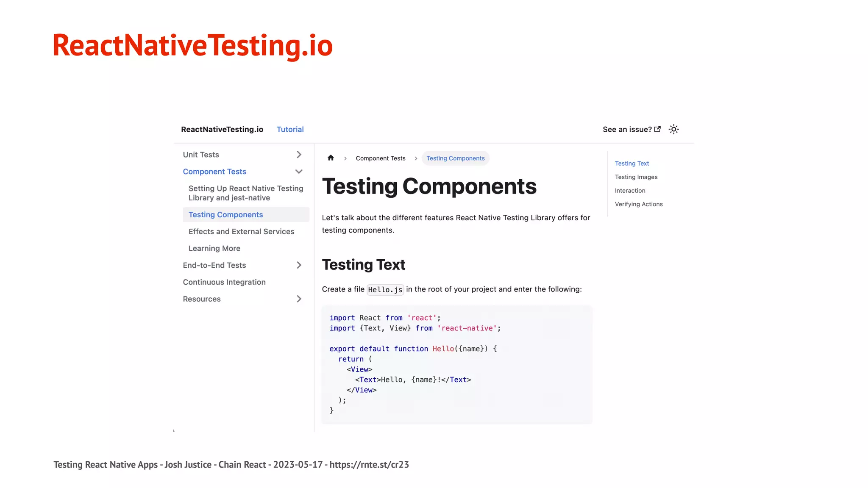Select Testing Components in the sidebar
868x488 pixels.
(x=225, y=215)
